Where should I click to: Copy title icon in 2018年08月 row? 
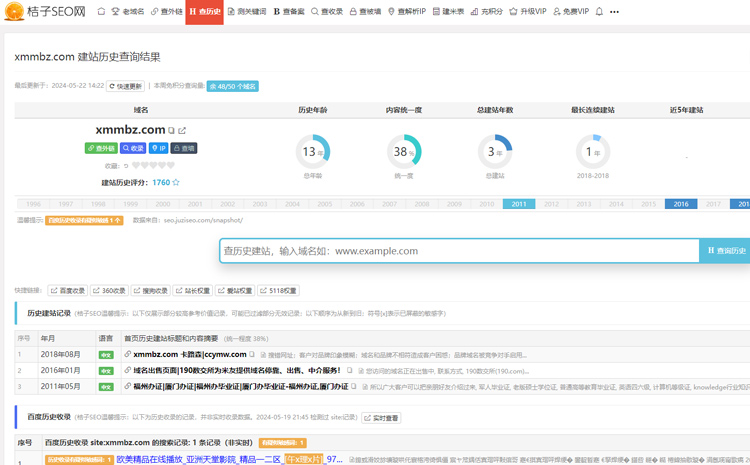[252, 354]
